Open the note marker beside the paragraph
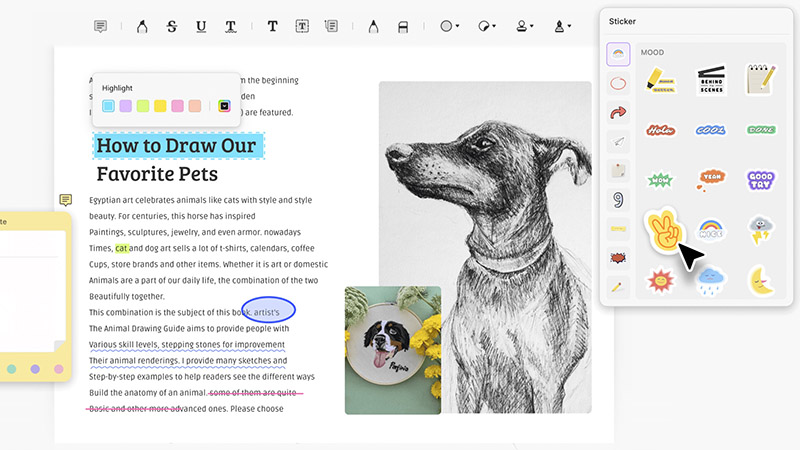Screen dimensions: 800x450 pyautogui.click(x=65, y=199)
